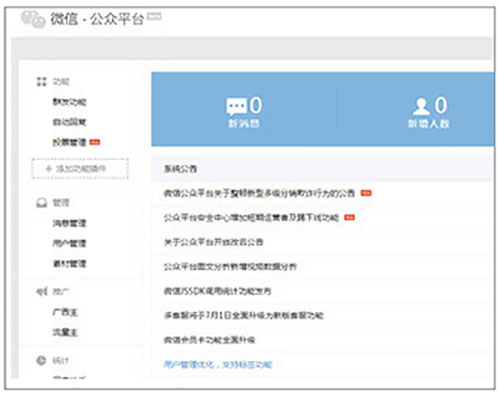
Task: Click the 管理 section inbox icon
Action: click(41, 203)
